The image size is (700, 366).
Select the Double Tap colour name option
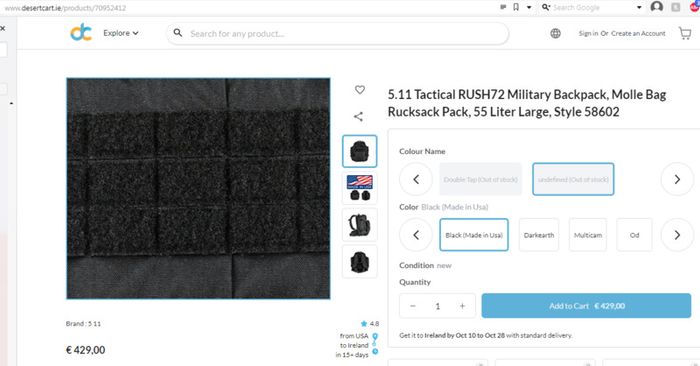[480, 179]
